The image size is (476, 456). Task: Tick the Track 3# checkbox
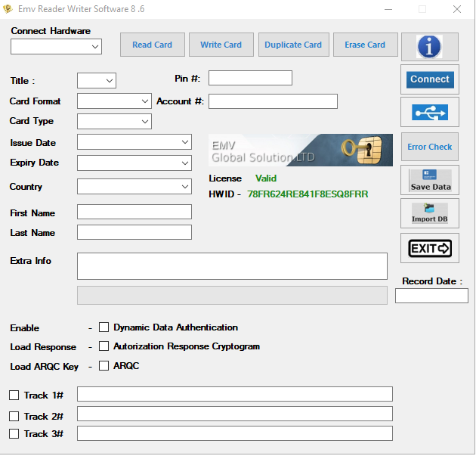click(x=14, y=434)
